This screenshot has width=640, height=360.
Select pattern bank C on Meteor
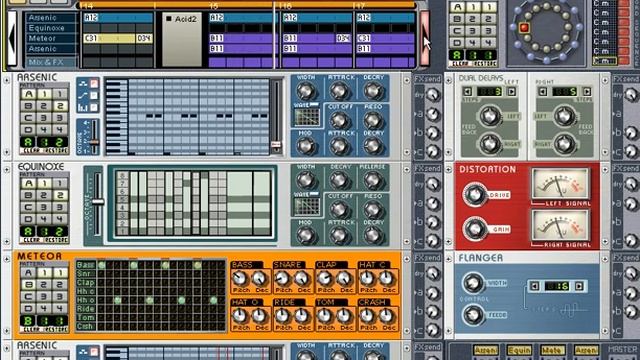(x=28, y=296)
